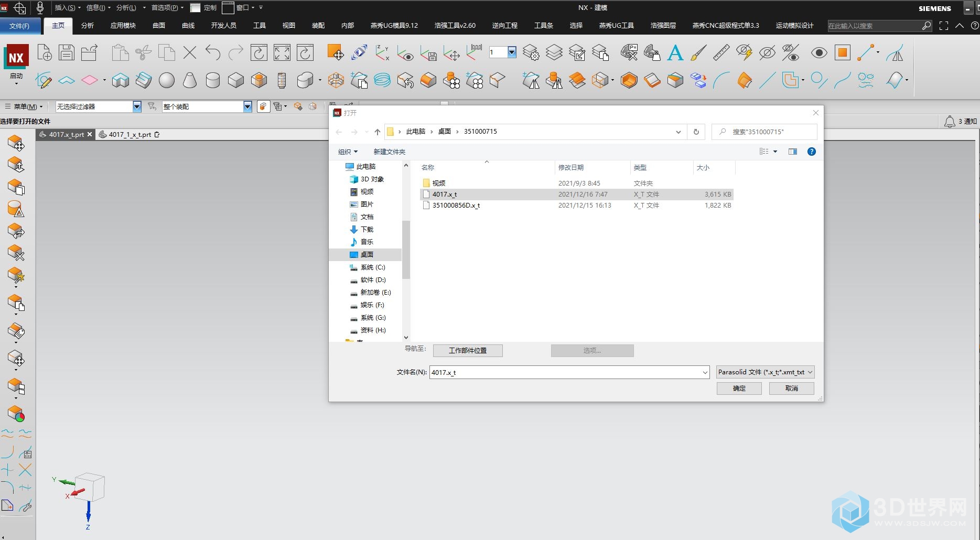The height and width of the screenshot is (540, 980).
Task: Open the 组织 dropdown in Open dialog
Action: (348, 152)
